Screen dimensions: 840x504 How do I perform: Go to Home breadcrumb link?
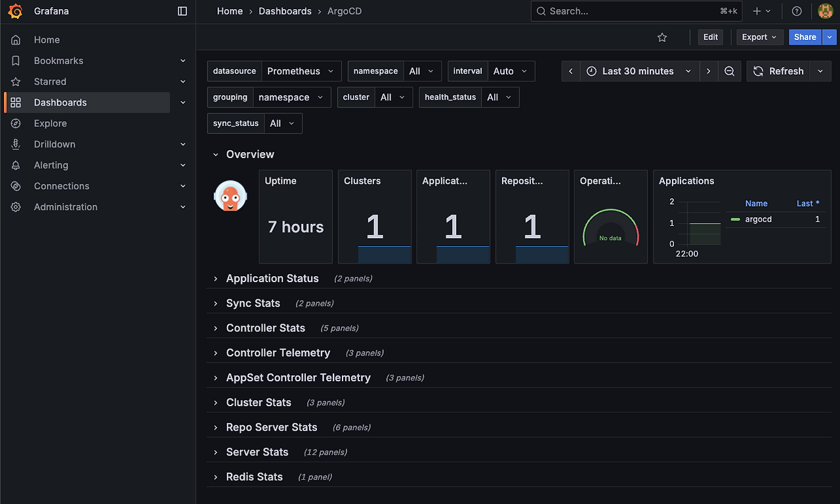point(230,11)
